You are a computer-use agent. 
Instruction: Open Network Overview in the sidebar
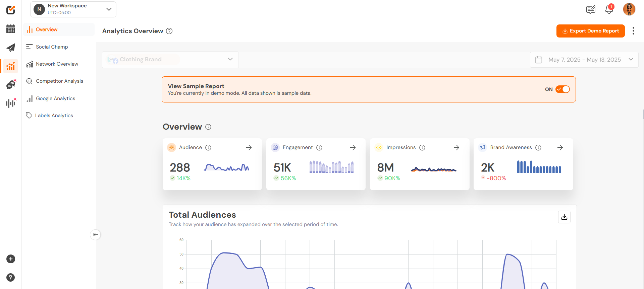pos(59,64)
